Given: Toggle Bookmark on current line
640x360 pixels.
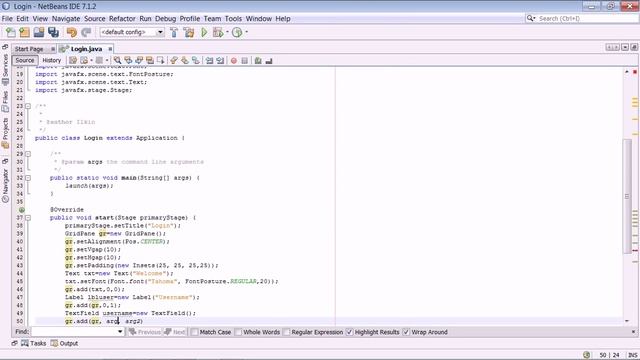Looking at the screenshot, I should click(196, 60).
